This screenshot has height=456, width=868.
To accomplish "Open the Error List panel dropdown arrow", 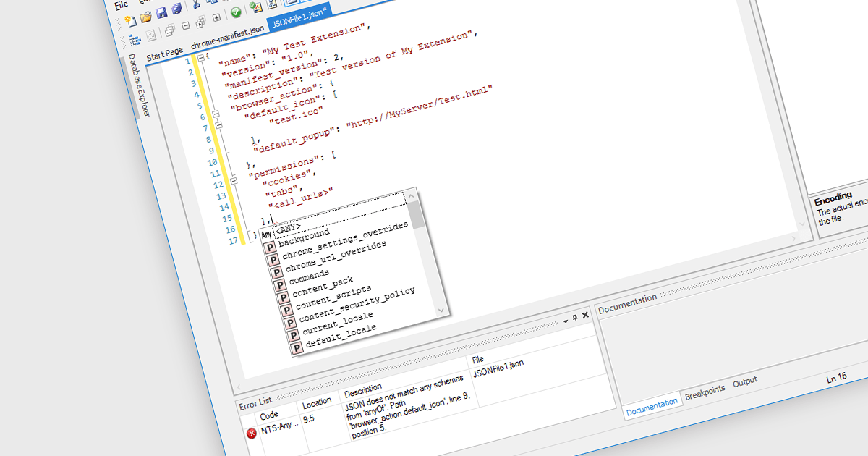I will (x=565, y=320).
